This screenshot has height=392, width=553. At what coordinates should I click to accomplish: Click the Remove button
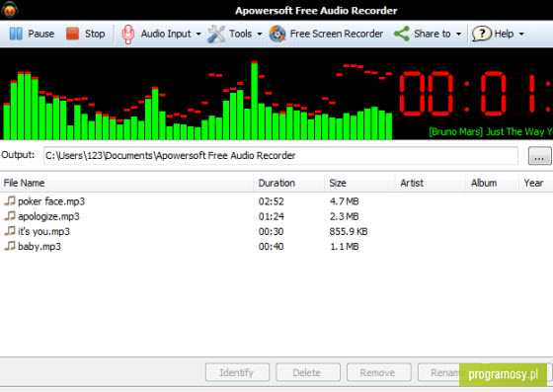(x=379, y=372)
